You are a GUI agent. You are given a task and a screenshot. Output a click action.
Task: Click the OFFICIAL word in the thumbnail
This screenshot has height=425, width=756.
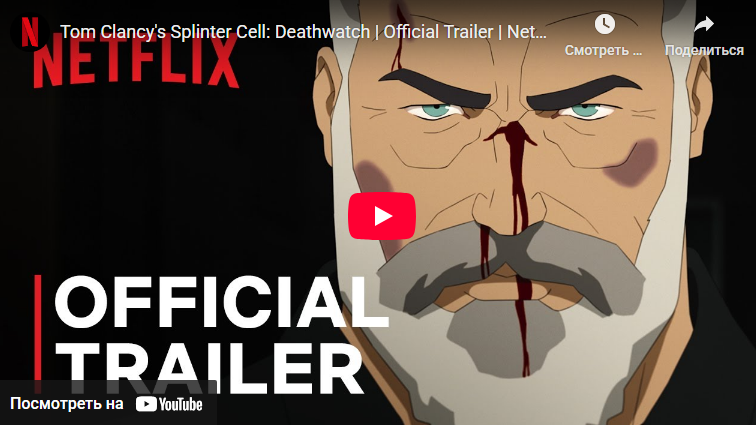222,302
